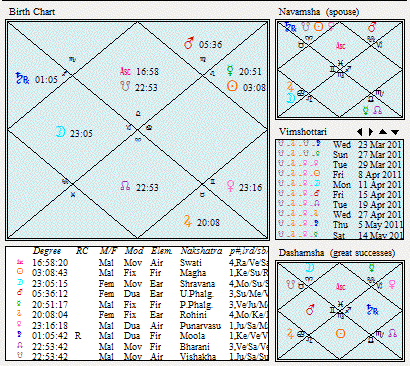Screen dimensions: 410x366
Task: Click the Mars symbol in the birth chart
Action: click(189, 43)
